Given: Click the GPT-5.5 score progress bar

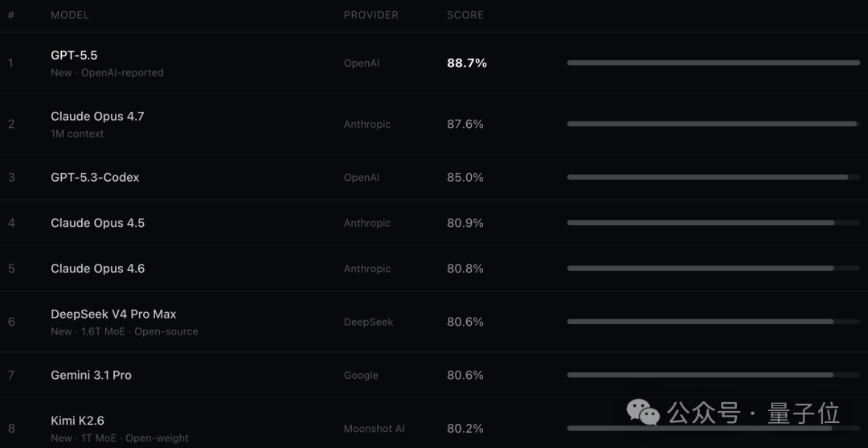Looking at the screenshot, I should pyautogui.click(x=713, y=63).
